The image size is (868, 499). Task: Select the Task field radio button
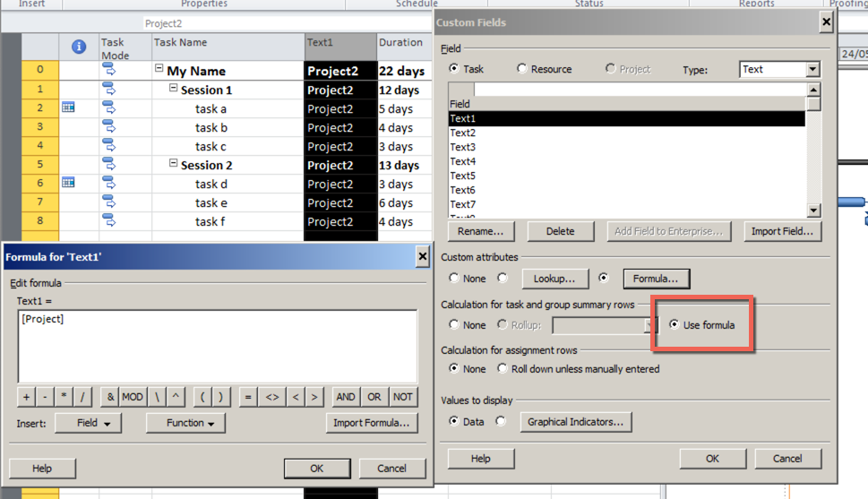click(454, 68)
